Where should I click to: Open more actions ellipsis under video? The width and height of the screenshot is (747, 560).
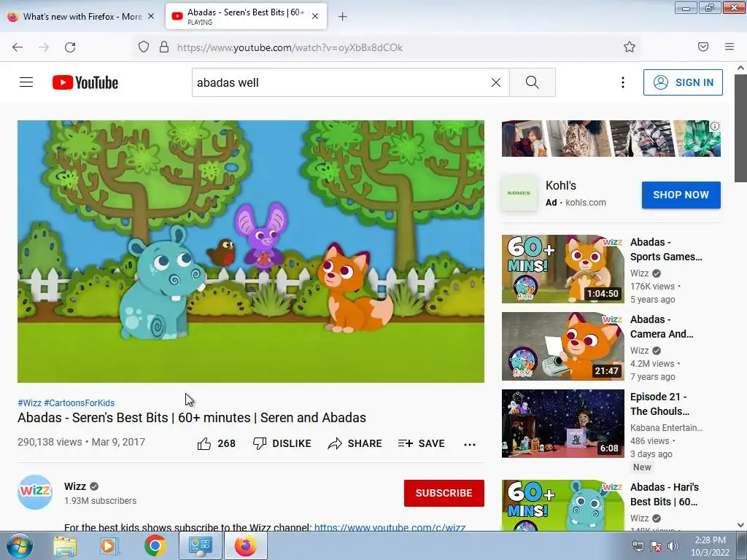point(470,444)
